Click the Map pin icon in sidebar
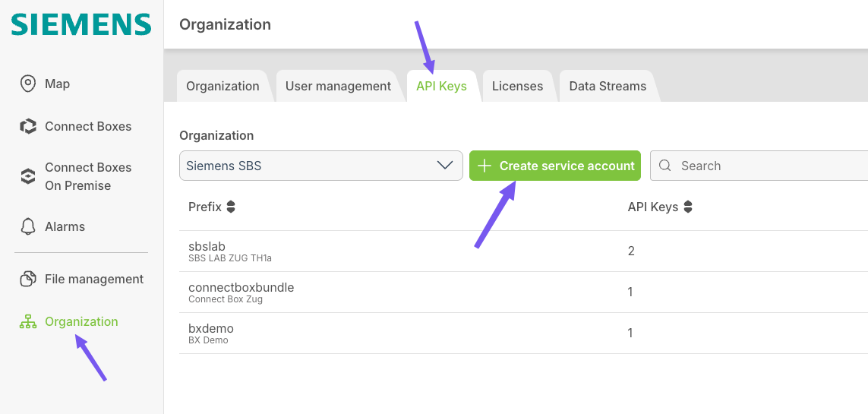868x414 pixels. 27,84
